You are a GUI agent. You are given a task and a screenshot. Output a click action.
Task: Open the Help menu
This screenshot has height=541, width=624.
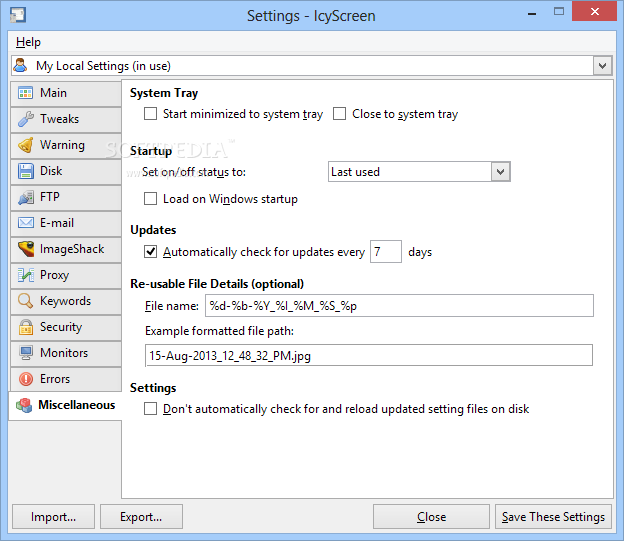[x=28, y=42]
